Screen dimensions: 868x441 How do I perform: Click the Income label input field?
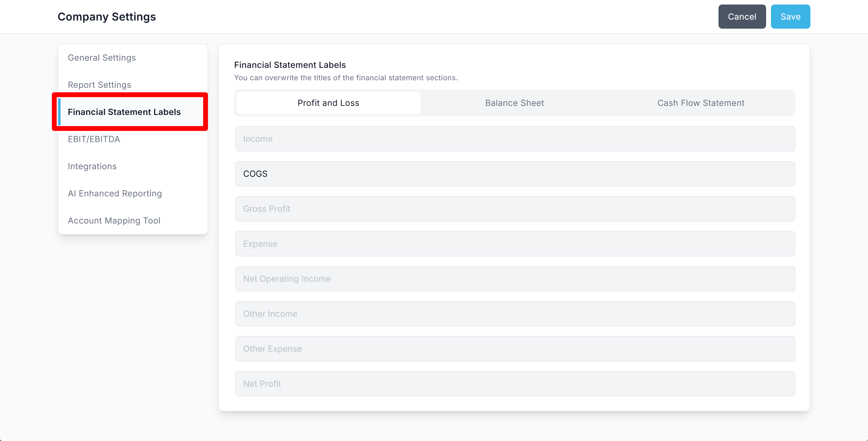515,139
